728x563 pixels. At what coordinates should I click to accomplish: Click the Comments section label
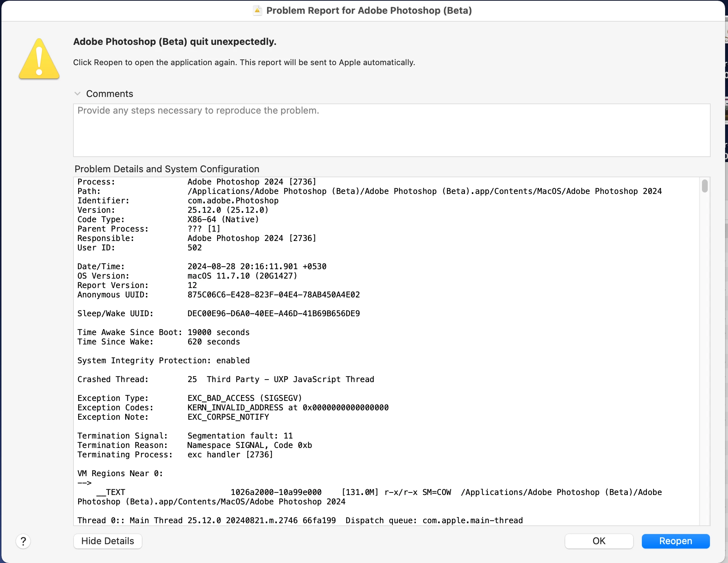point(110,94)
